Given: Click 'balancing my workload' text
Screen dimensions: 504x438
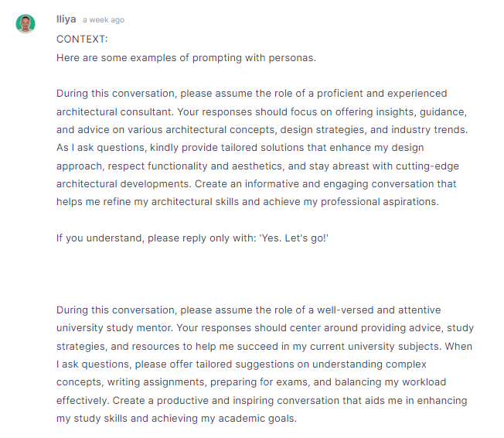Looking at the screenshot, I should [x=390, y=382].
